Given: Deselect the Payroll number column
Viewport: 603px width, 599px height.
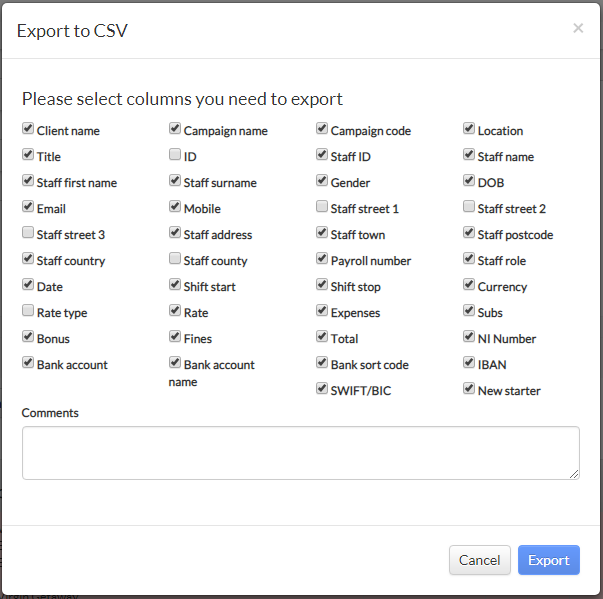Looking at the screenshot, I should [322, 258].
